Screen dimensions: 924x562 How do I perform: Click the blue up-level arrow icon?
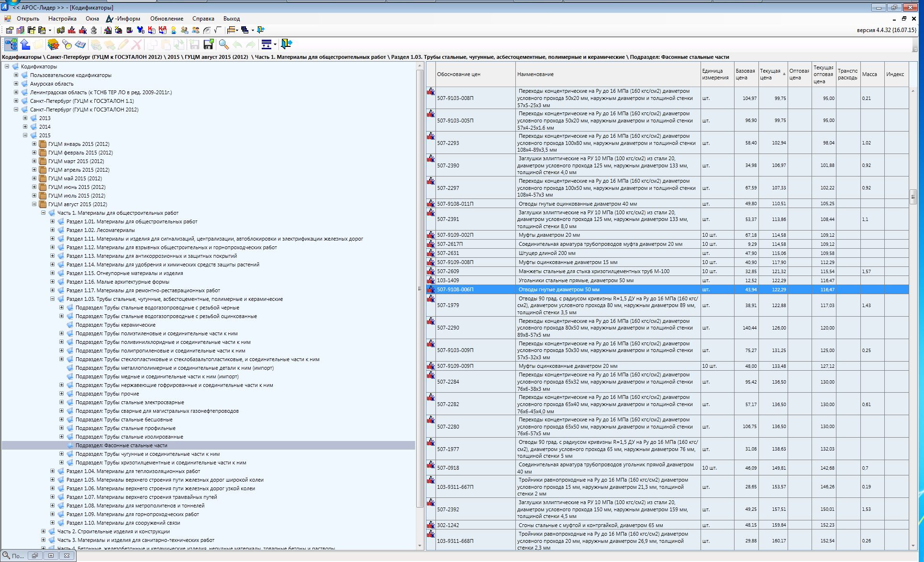point(25,44)
